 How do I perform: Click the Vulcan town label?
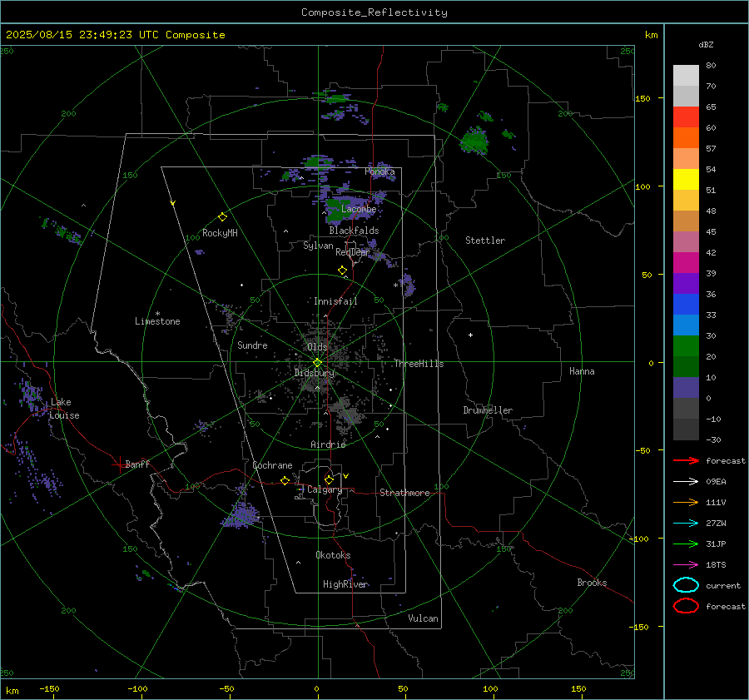[x=423, y=618]
